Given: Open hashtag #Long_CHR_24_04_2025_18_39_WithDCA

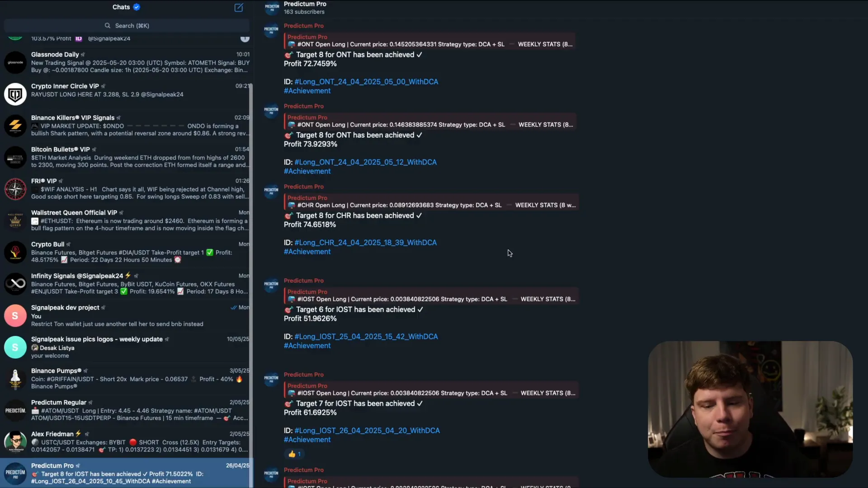Looking at the screenshot, I should (x=365, y=243).
